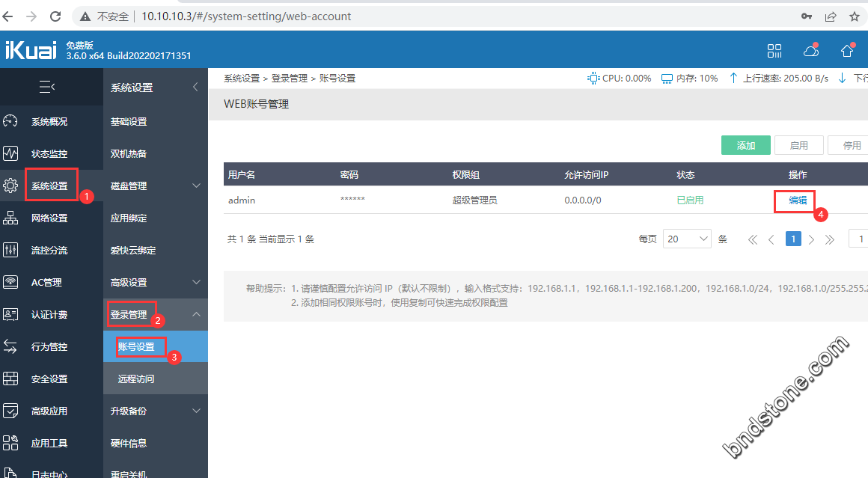868x478 pixels.
Task: Open 基础设置 menu item
Action: click(129, 122)
